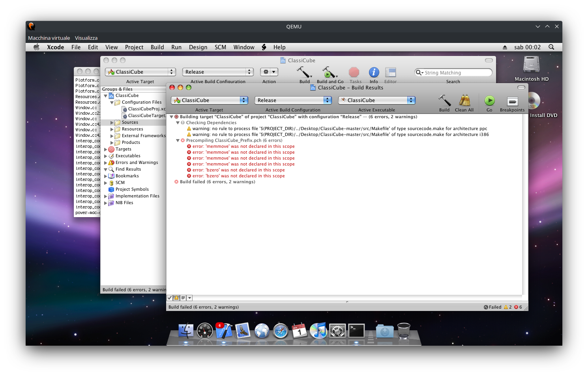Screen dimensions: 588x376
Task: Open the Apple menu
Action: pos(37,47)
